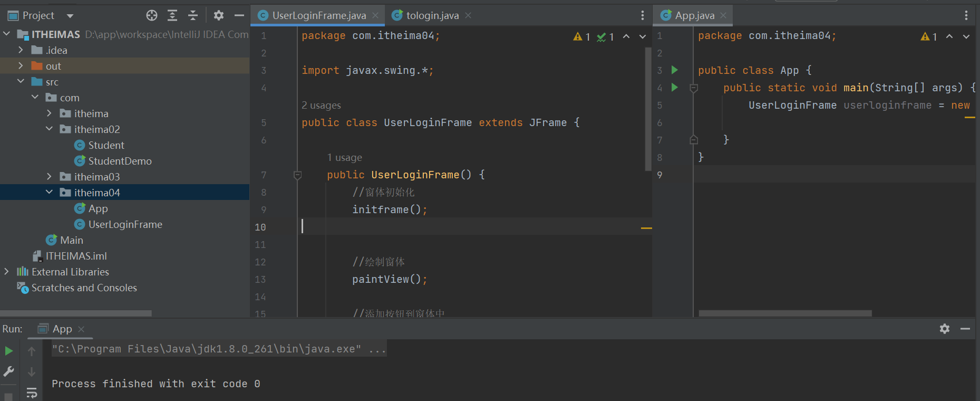980x401 pixels.
Task: Fold the UserLoginFrame constructor block
Action: (x=297, y=175)
